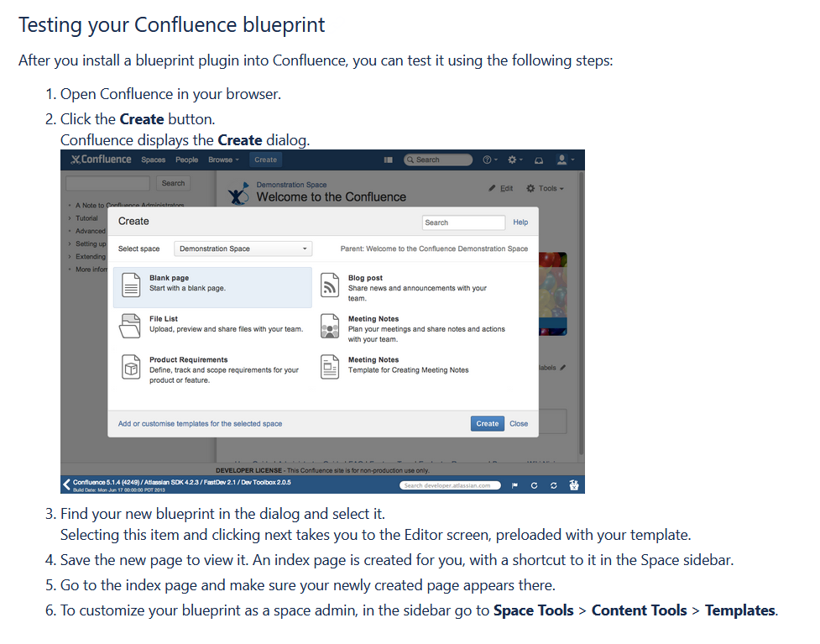Click the sidebar Search button
Screen dimensions: 820x644
(173, 183)
